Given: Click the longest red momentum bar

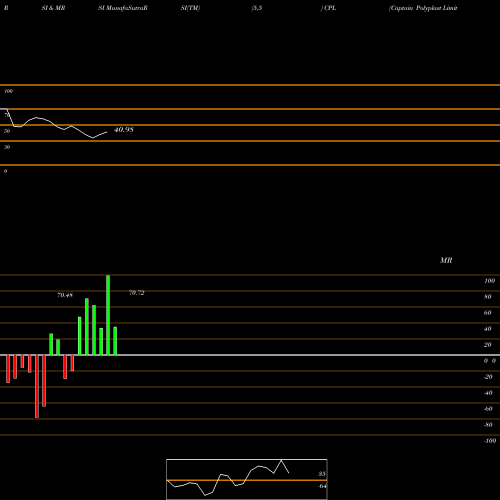Looking at the screenshot, I should click(37, 386).
